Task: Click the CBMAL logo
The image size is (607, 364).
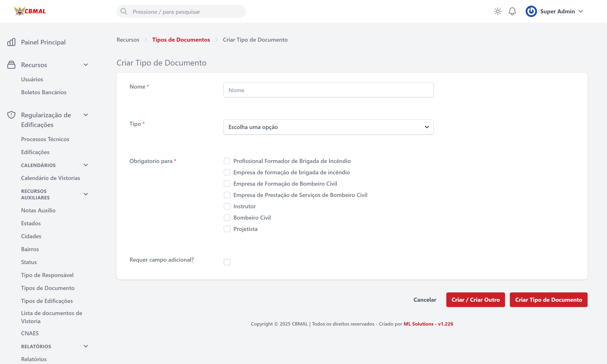Action: coord(30,11)
